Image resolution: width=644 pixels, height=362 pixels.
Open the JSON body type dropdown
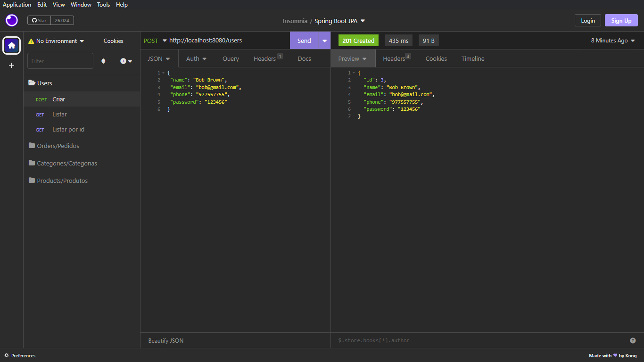pyautogui.click(x=159, y=58)
